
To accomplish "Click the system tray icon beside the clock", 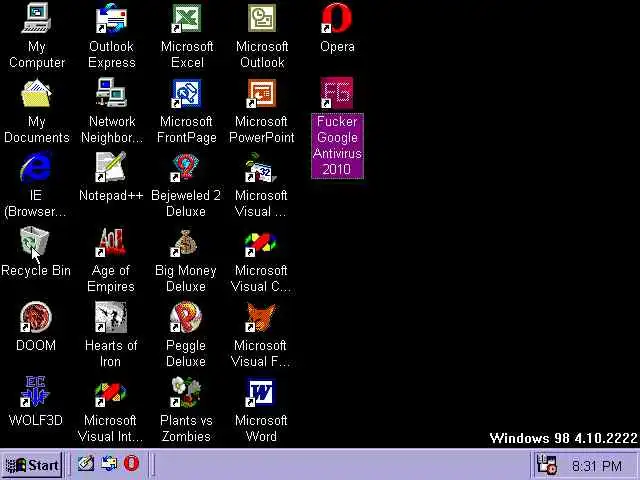I will (x=547, y=464).
